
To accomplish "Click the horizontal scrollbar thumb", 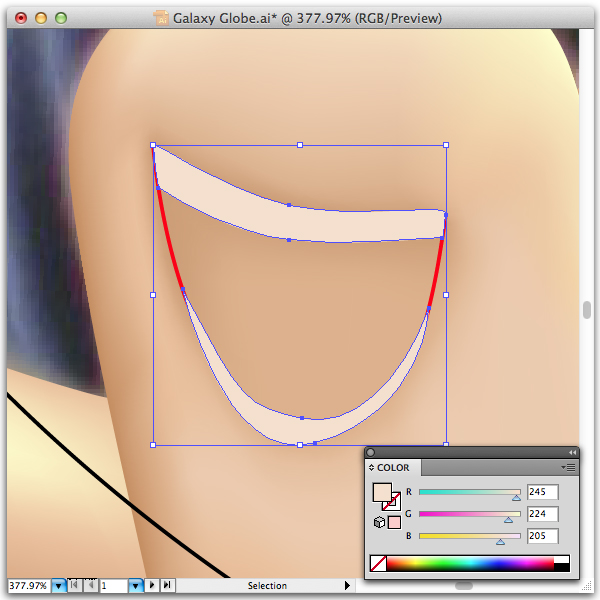I will 463,586.
